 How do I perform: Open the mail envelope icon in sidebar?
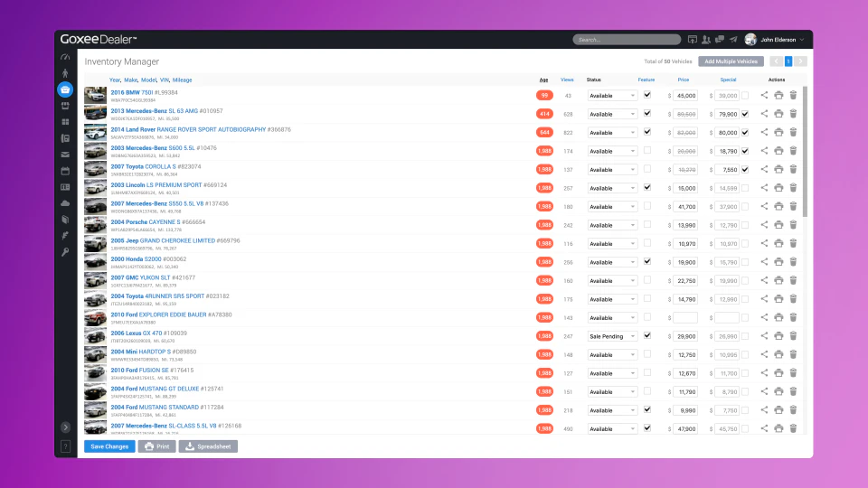(65, 155)
